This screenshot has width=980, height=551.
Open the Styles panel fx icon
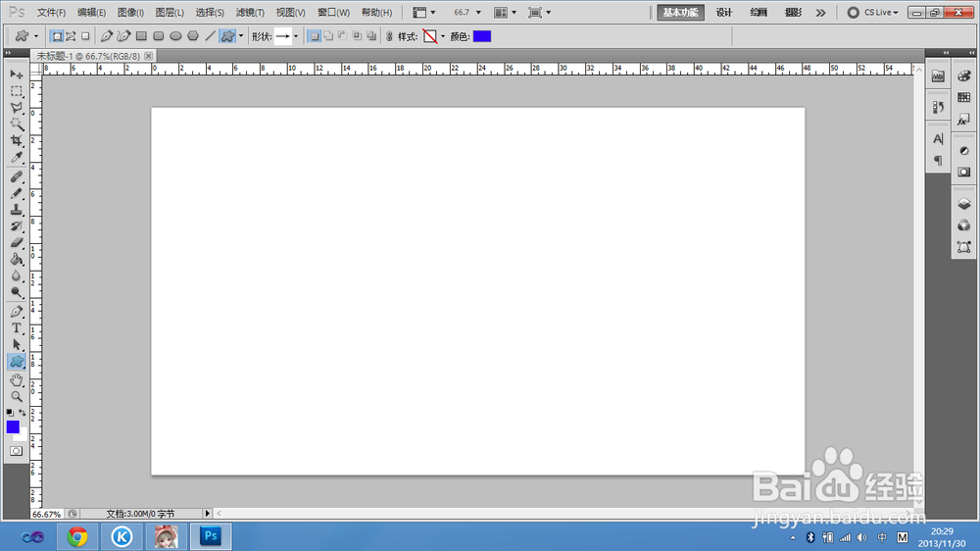point(963,120)
